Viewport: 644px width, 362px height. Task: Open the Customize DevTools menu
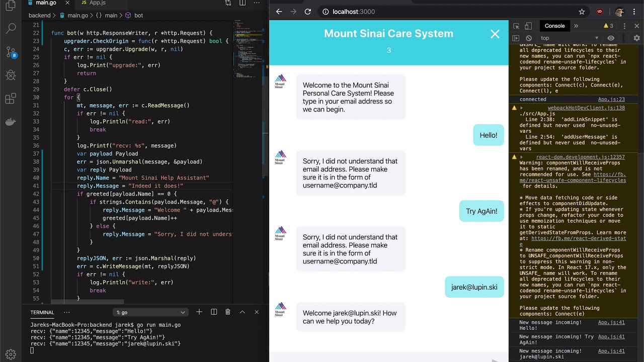click(x=623, y=26)
